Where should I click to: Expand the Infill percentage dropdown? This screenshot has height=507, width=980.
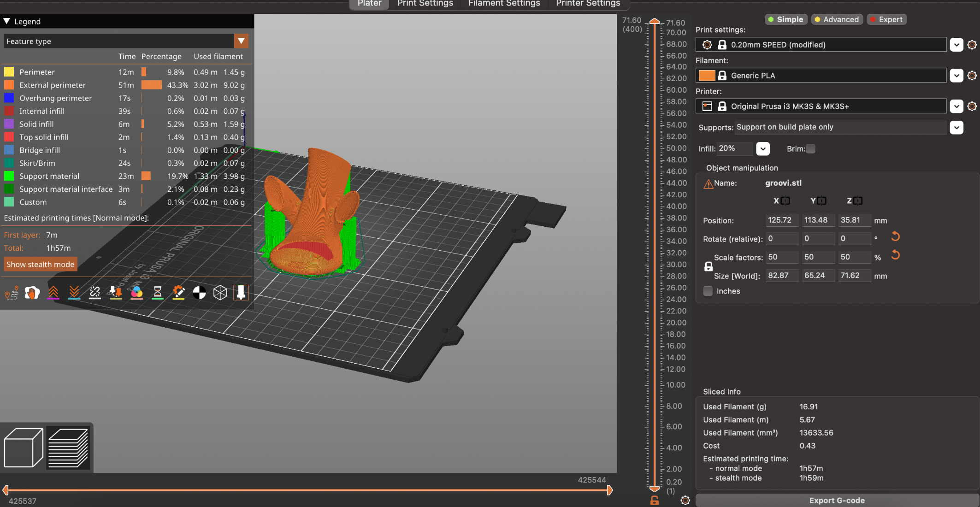(763, 149)
